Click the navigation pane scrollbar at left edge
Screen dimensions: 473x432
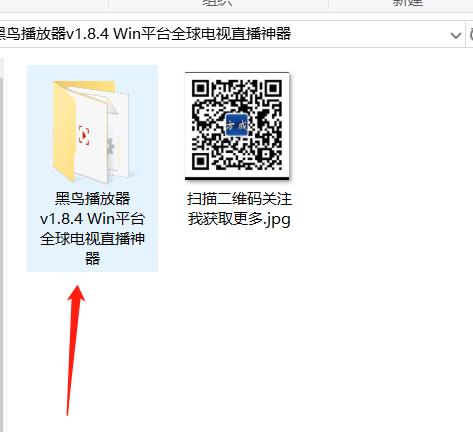(2, 233)
